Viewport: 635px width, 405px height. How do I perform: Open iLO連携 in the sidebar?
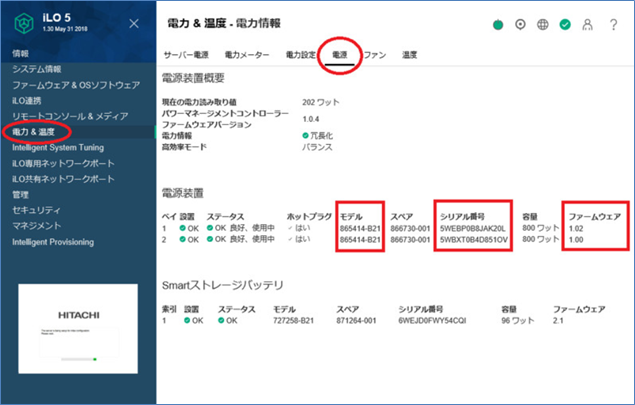[x=27, y=100]
